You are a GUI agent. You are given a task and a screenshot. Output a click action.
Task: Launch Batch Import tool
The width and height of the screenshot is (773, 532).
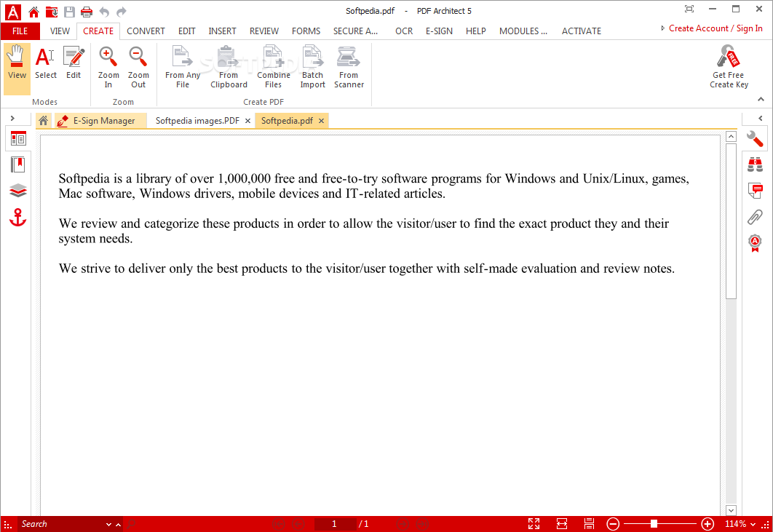(312, 68)
